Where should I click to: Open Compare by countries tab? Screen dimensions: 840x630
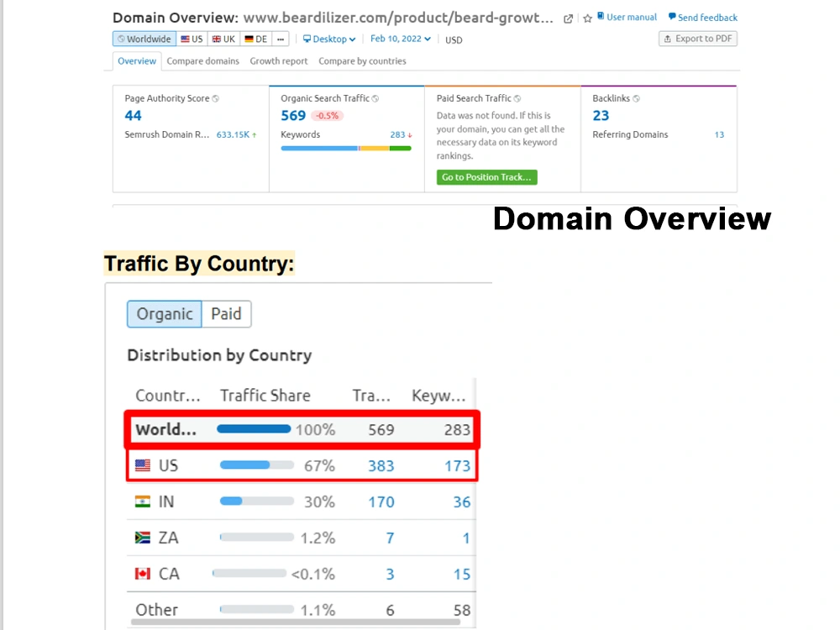(362, 61)
